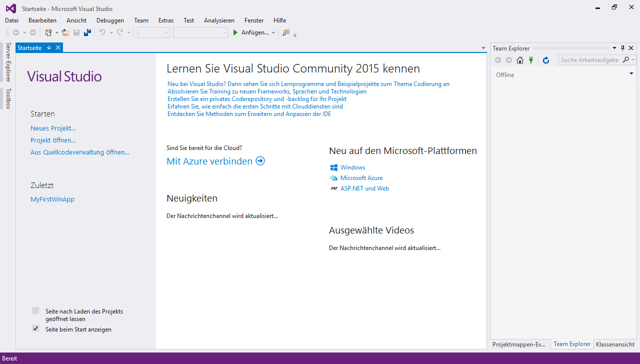The width and height of the screenshot is (640, 364).
Task: Expand the Team Explorer Offline dropdown
Action: click(631, 73)
